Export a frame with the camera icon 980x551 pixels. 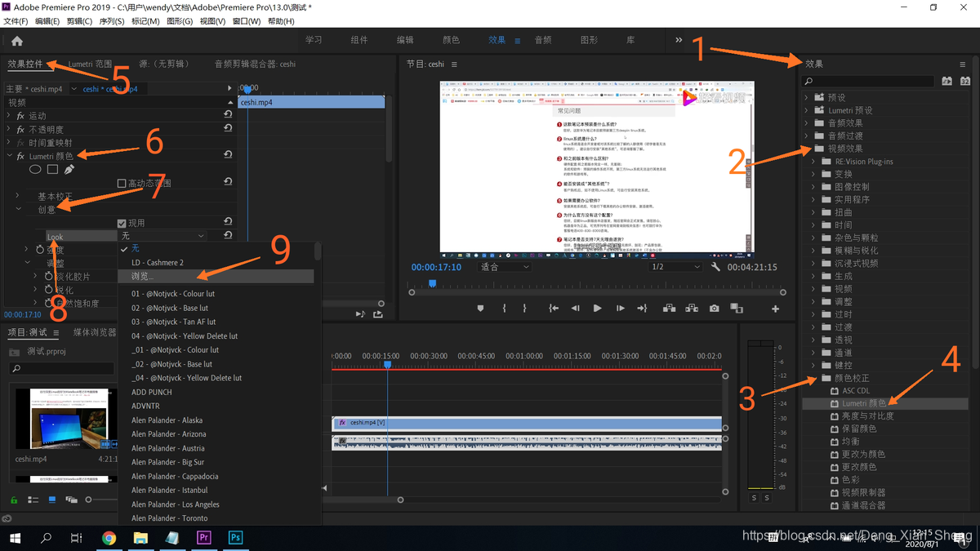coord(715,309)
